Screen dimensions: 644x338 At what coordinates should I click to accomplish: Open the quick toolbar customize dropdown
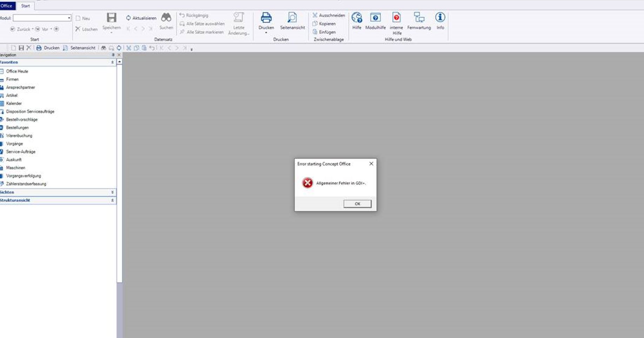[192, 49]
